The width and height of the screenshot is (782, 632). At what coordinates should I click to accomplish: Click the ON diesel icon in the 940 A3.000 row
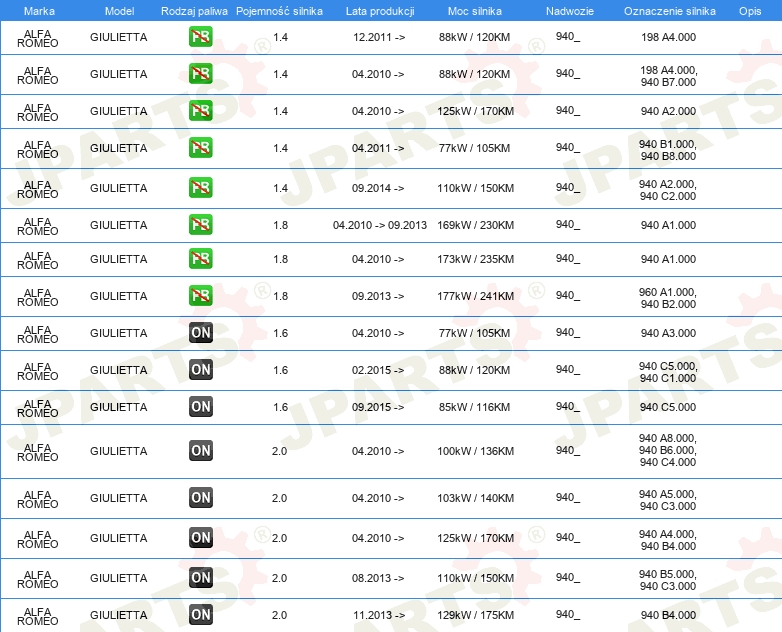(x=200, y=333)
